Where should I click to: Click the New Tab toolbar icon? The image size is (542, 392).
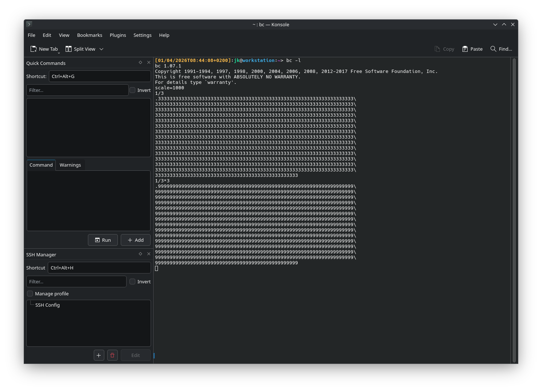[34, 49]
